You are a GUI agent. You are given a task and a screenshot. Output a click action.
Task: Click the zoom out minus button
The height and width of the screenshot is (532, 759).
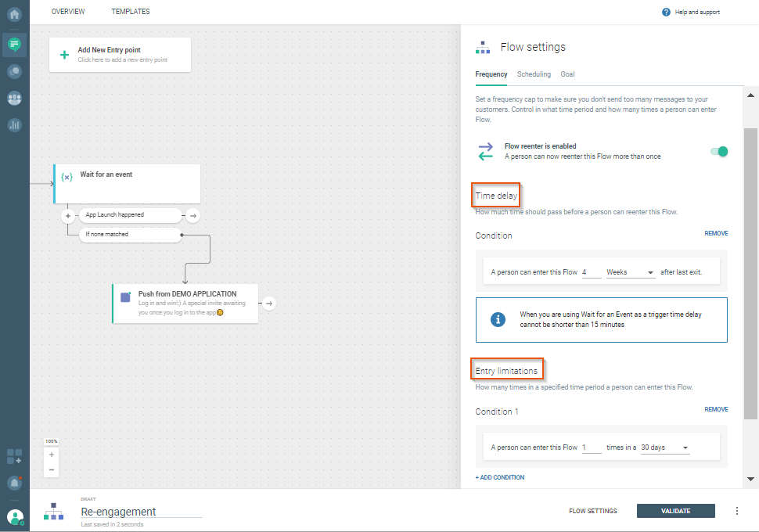pyautogui.click(x=52, y=469)
